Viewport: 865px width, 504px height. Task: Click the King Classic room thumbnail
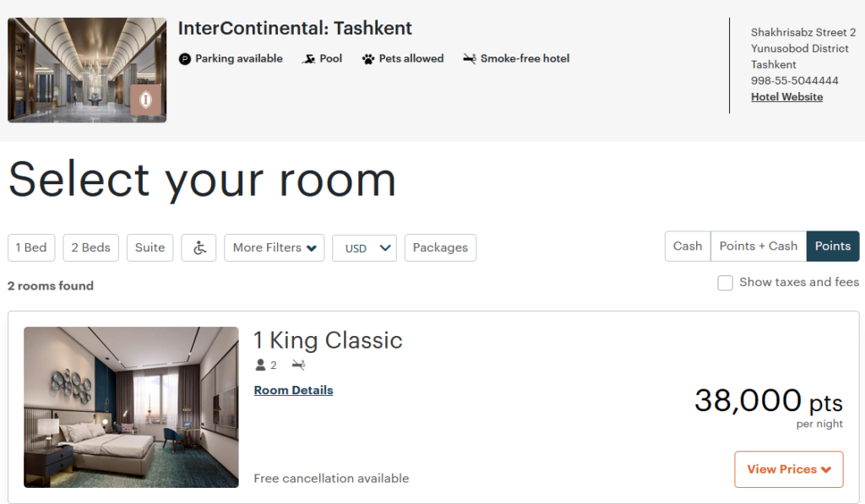[x=131, y=408]
